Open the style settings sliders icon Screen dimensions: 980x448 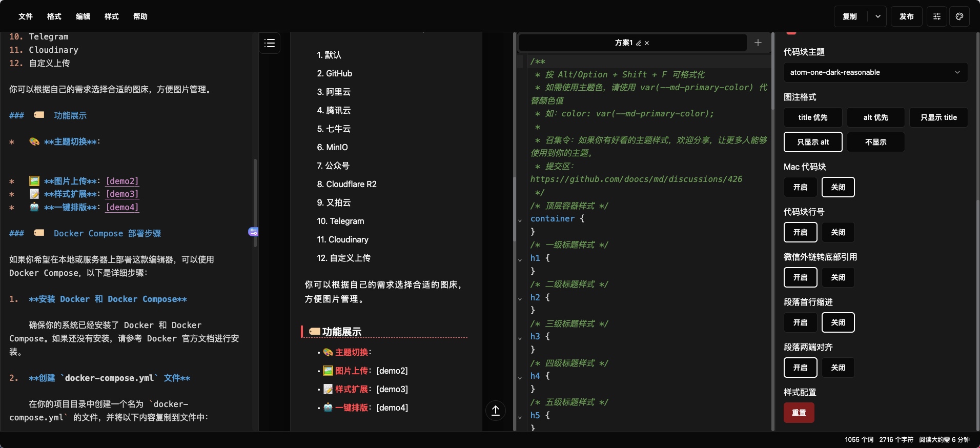tap(937, 16)
